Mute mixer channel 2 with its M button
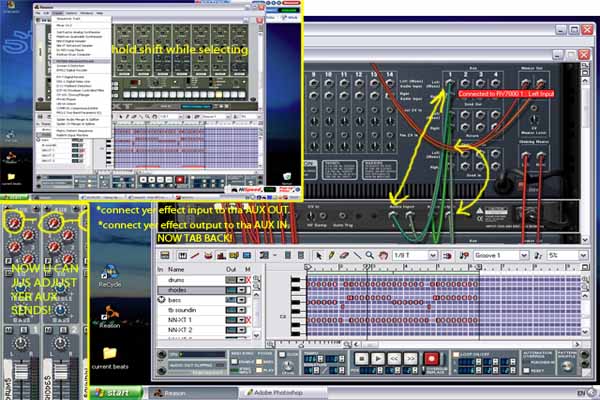 tap(48, 330)
